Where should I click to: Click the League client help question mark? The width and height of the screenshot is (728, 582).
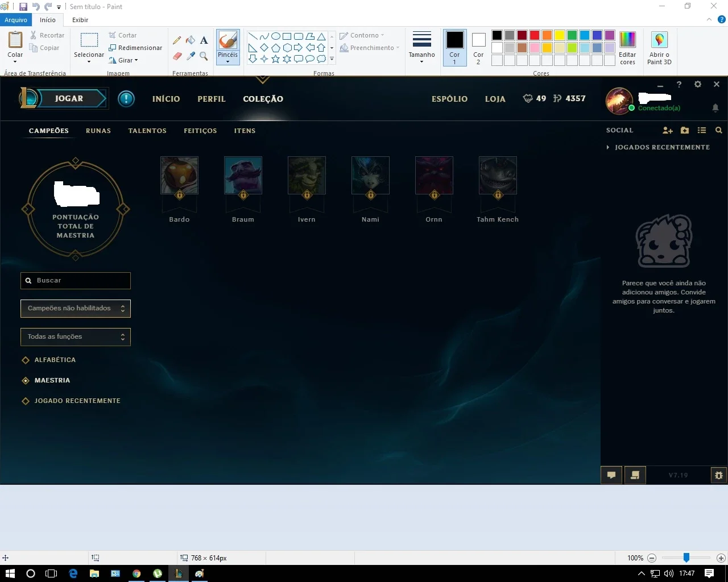point(679,84)
